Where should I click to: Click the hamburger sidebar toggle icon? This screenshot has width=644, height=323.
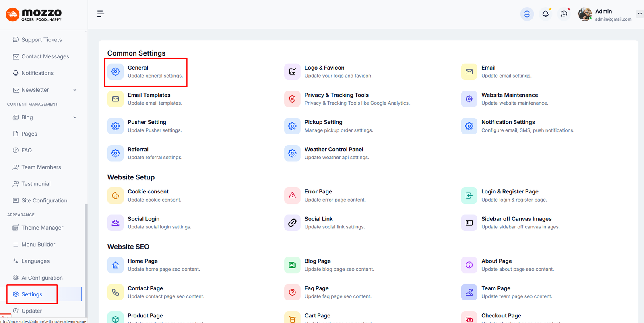coord(101,14)
